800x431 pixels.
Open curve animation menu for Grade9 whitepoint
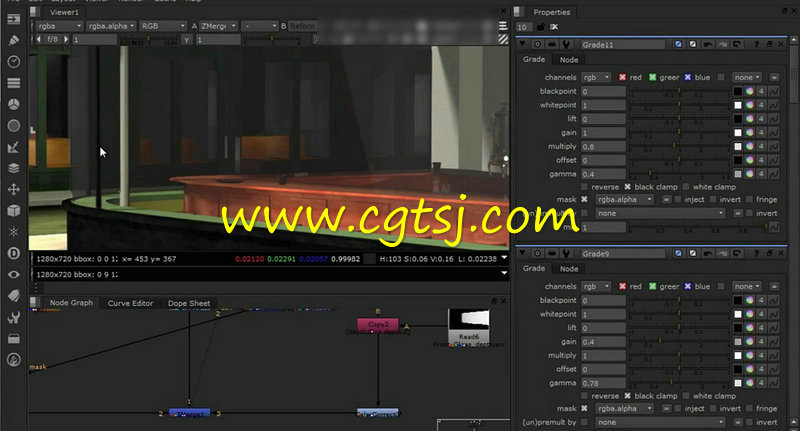click(x=773, y=314)
